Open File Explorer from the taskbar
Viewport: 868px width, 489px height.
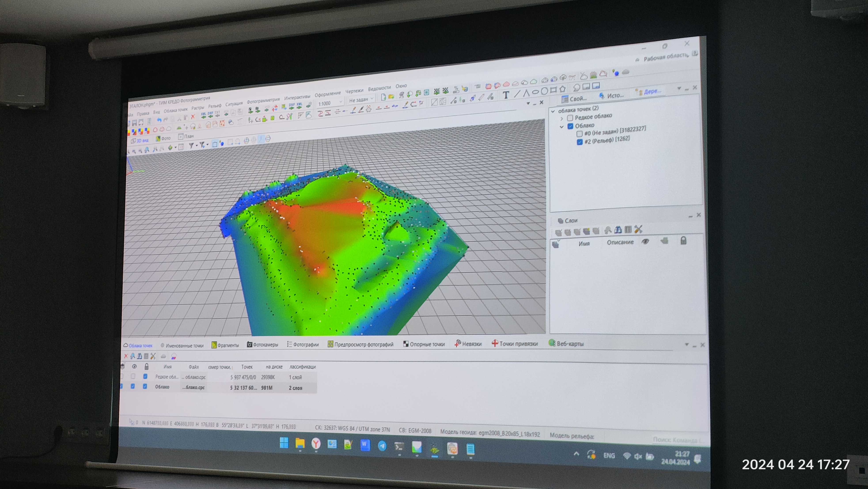[299, 443]
